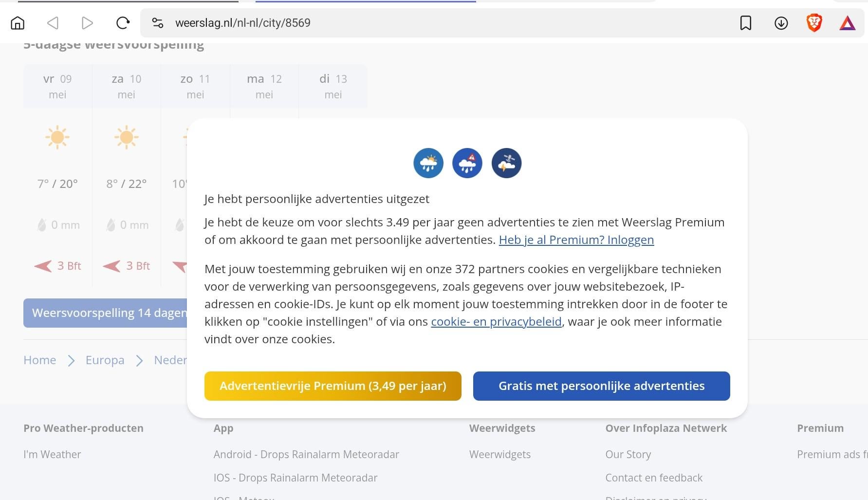Click Saturday's raindrop precipitation icon
The height and width of the screenshot is (500, 868).
[111, 225]
